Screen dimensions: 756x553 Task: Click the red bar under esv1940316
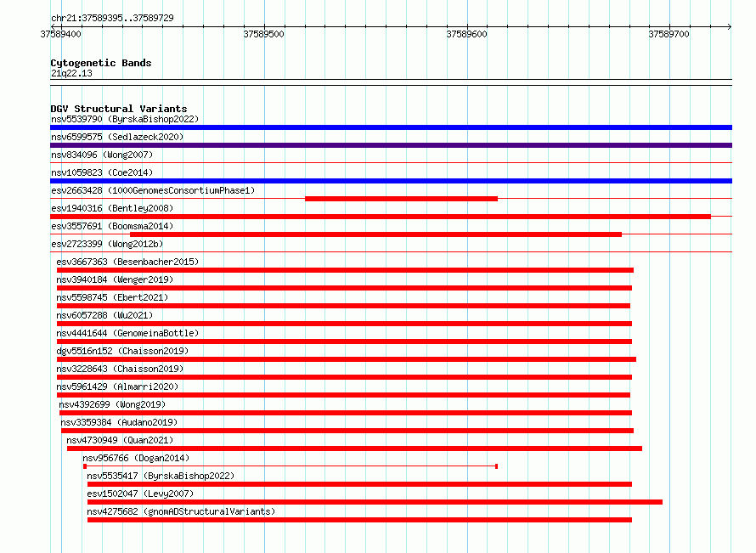(x=381, y=217)
